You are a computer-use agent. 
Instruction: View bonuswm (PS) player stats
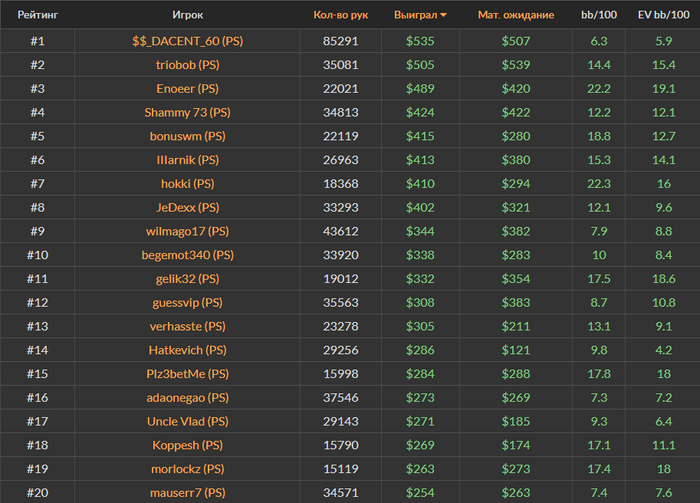click(x=188, y=136)
